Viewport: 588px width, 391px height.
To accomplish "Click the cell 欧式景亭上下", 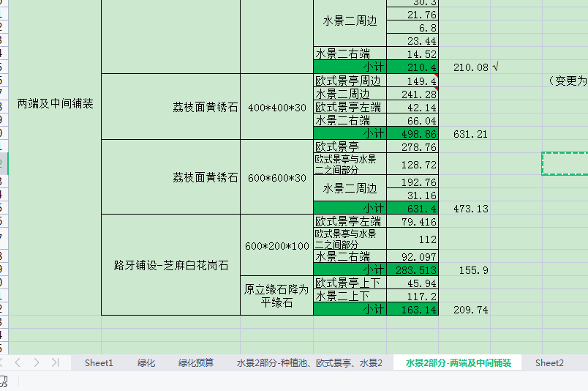I will tap(350, 282).
